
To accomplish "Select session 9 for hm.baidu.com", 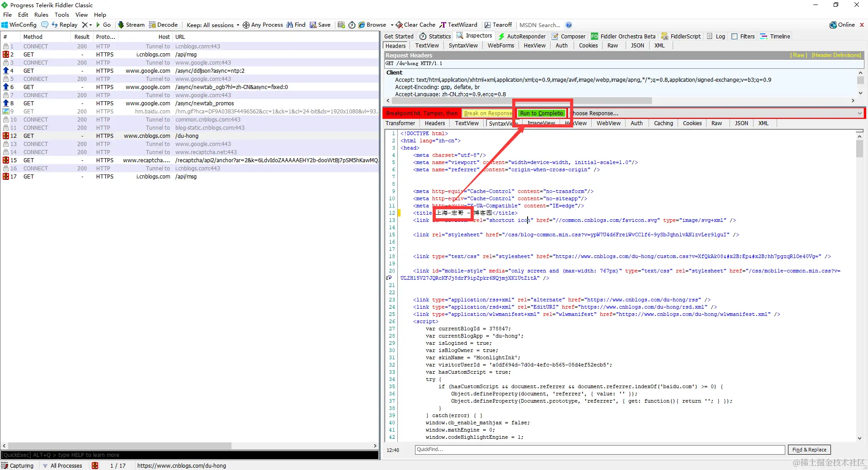I will point(190,112).
